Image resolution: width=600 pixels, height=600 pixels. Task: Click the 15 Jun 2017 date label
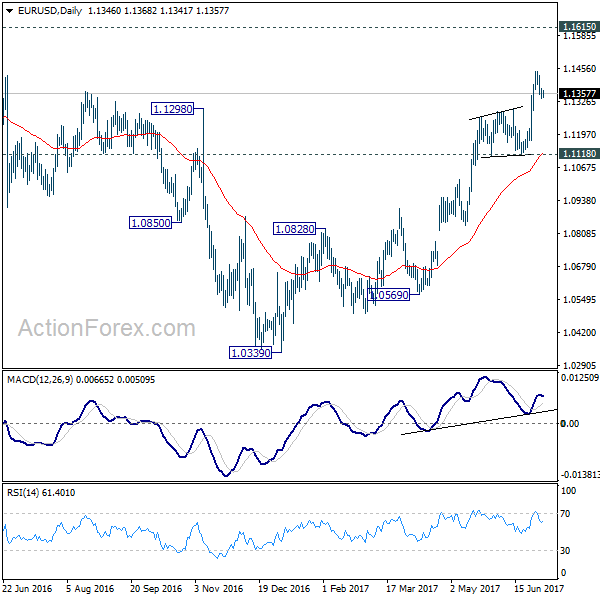539,588
